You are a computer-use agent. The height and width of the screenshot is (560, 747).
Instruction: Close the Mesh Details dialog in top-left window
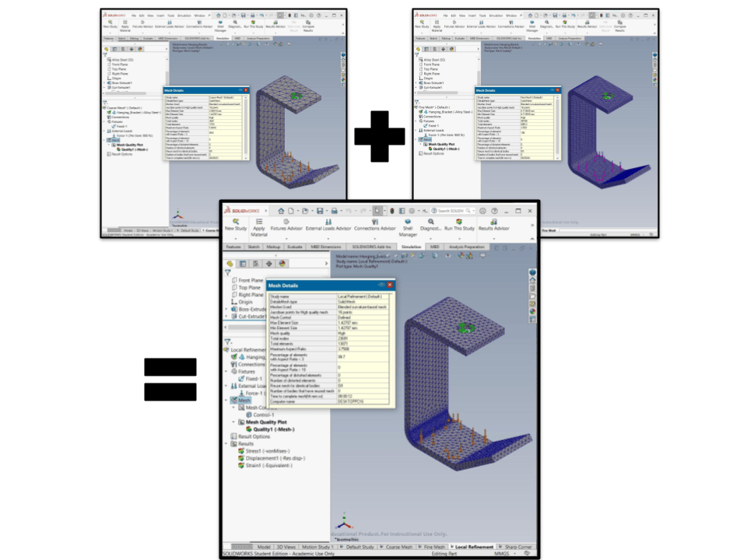click(246, 90)
